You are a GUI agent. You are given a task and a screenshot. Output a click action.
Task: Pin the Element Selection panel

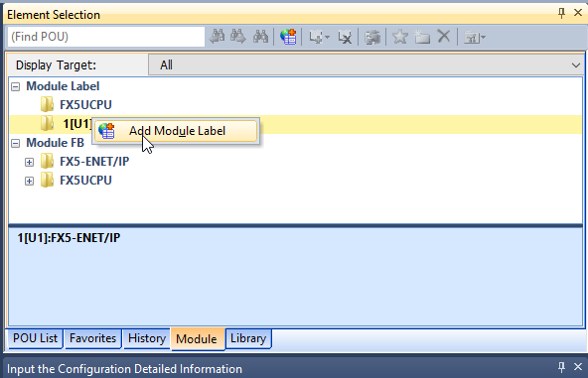[561, 14]
